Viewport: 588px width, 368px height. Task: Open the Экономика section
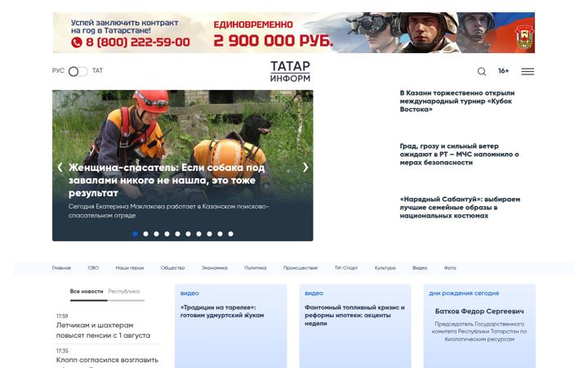(215, 267)
